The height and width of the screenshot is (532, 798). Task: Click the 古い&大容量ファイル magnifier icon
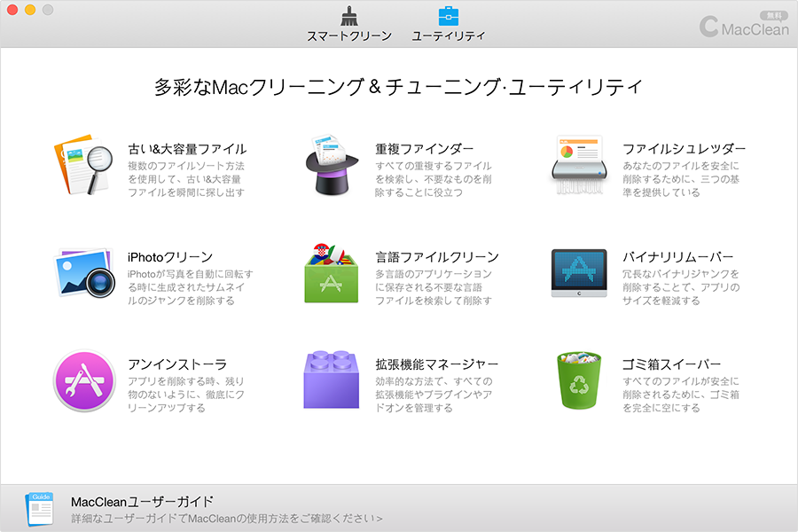83,165
